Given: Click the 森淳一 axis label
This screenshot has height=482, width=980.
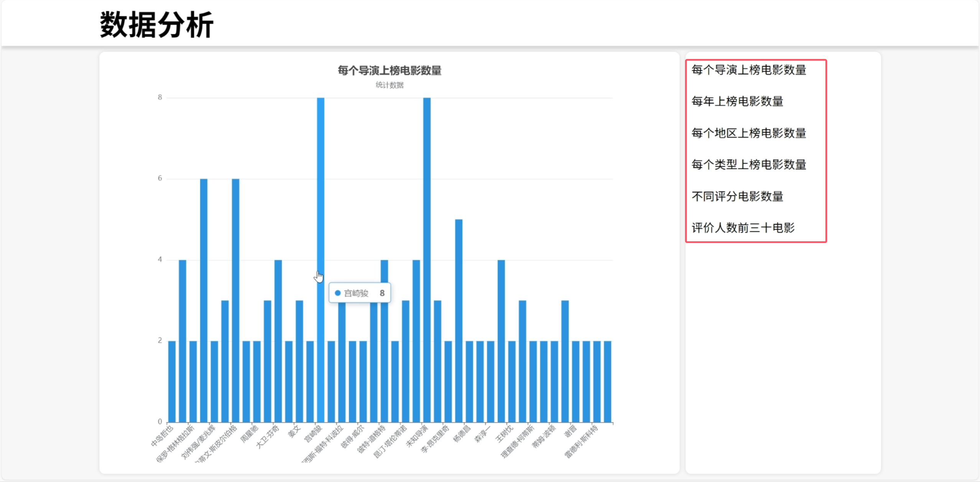Looking at the screenshot, I should 483,434.
